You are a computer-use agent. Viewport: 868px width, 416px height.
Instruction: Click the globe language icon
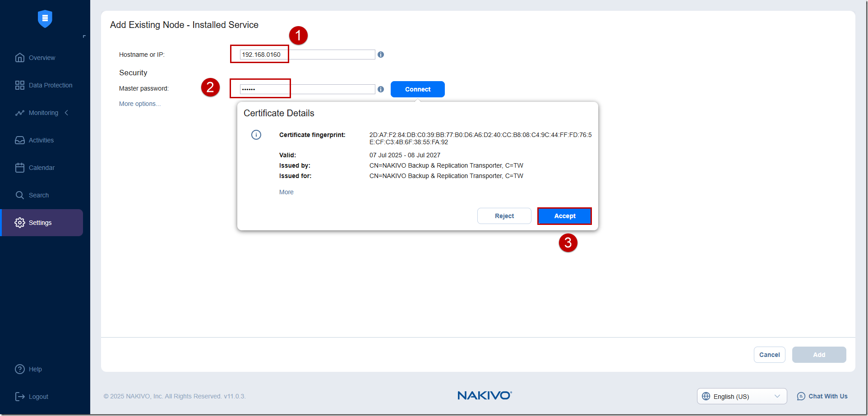click(x=706, y=396)
